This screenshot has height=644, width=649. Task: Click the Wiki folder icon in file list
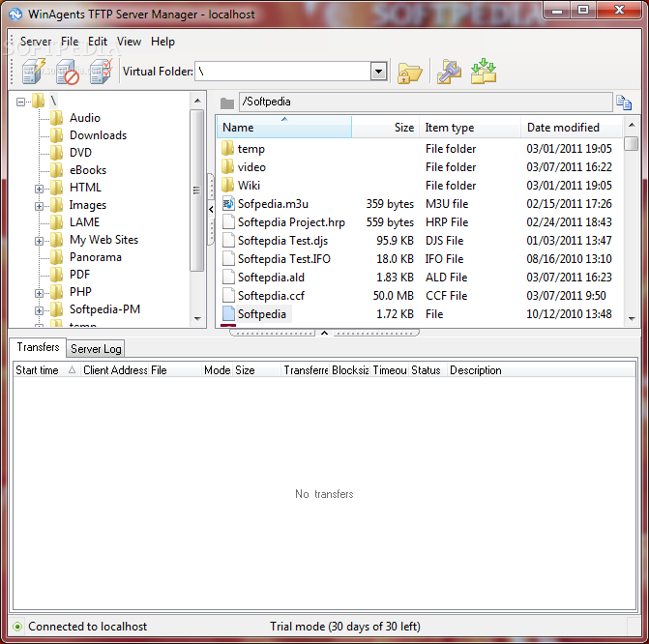click(227, 185)
